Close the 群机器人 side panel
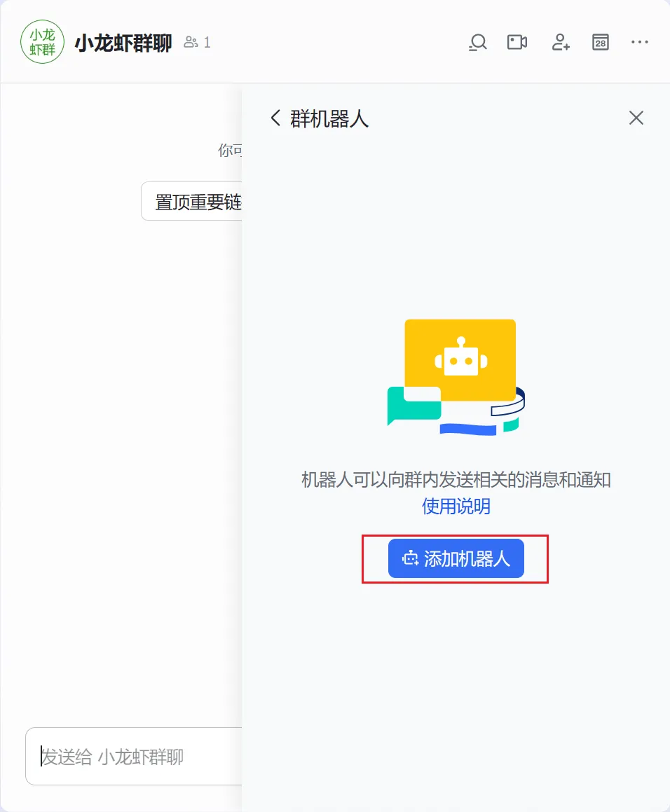The height and width of the screenshot is (812, 670). (636, 118)
